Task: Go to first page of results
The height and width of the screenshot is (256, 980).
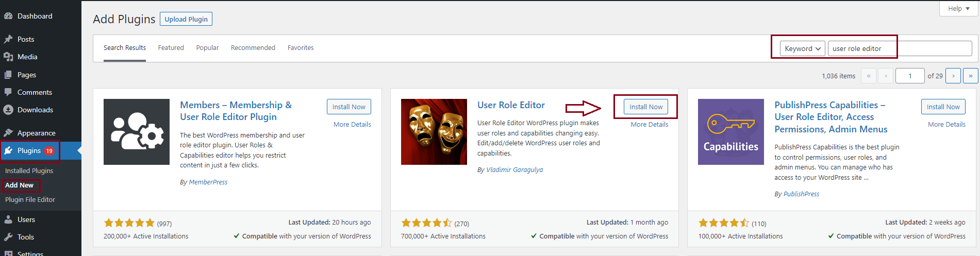Action: tap(868, 76)
